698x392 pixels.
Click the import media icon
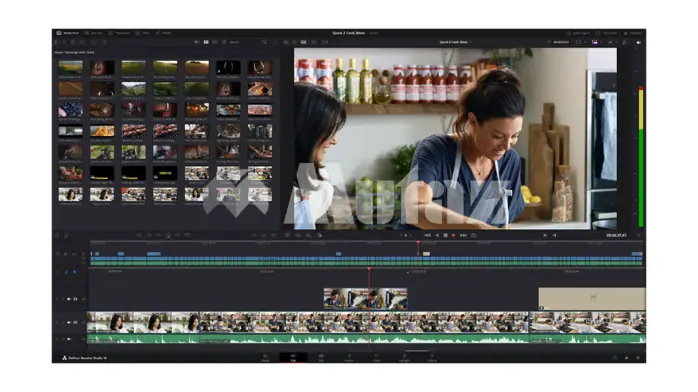point(73,42)
